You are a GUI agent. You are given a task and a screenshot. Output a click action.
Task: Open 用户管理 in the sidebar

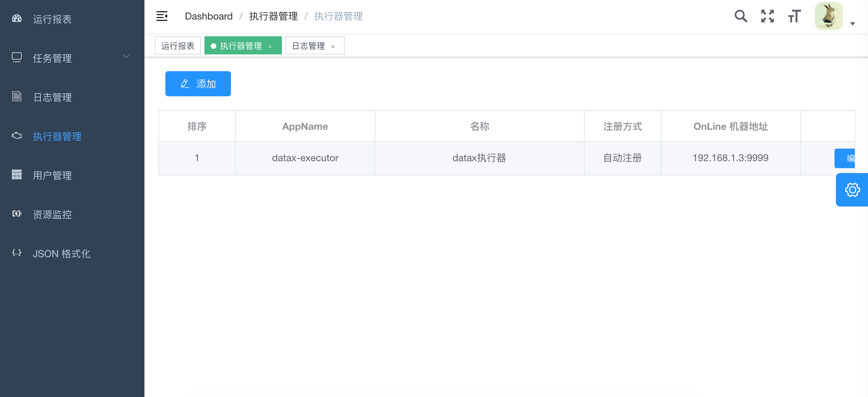tap(52, 175)
